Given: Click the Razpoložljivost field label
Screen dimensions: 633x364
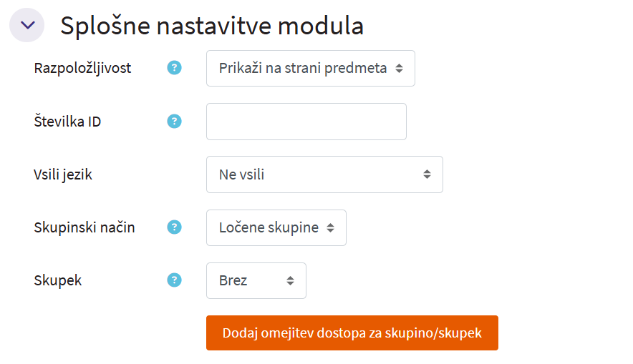Looking at the screenshot, I should click(82, 69).
